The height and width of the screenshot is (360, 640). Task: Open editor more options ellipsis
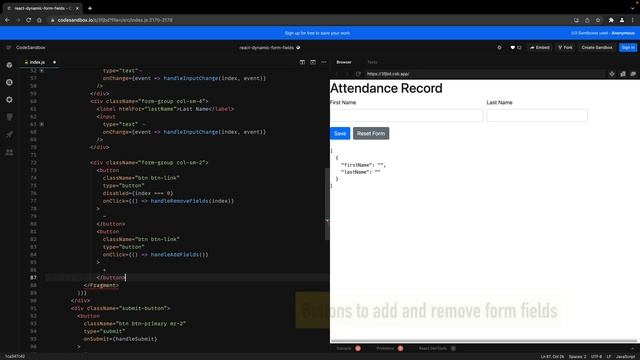point(324,62)
